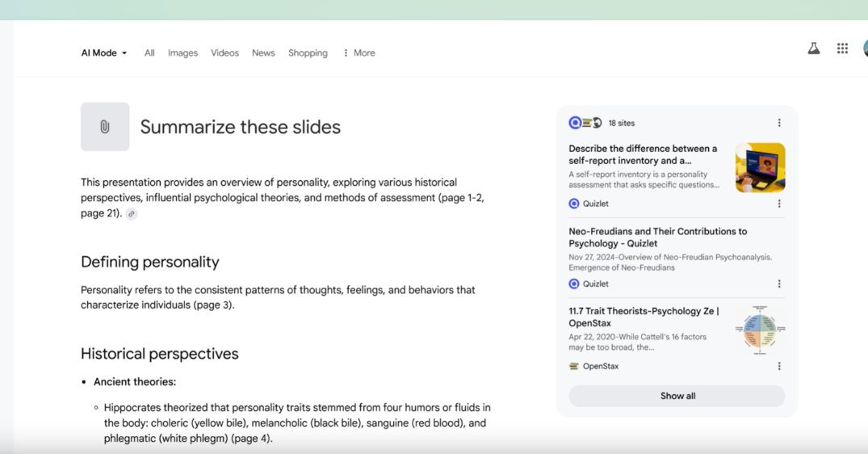Select the All results tab
The width and height of the screenshot is (868, 454).
point(149,53)
